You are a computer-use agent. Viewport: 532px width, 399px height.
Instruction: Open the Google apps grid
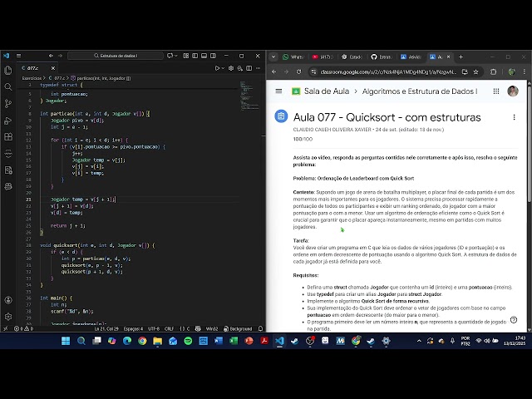tap(496, 91)
